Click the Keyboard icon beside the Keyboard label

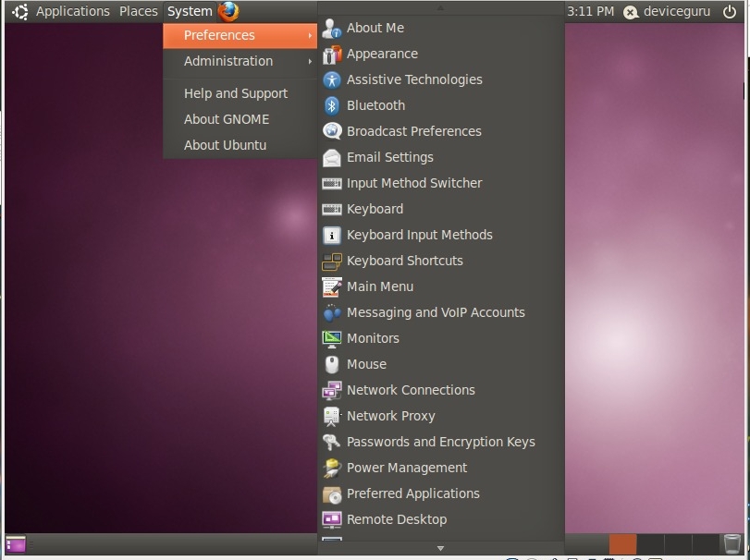tap(331, 209)
